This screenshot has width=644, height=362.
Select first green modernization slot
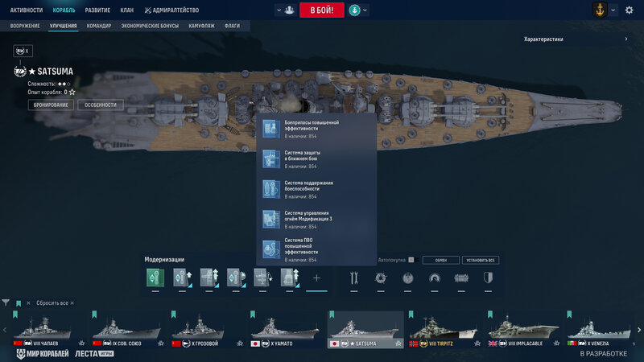coord(155,278)
